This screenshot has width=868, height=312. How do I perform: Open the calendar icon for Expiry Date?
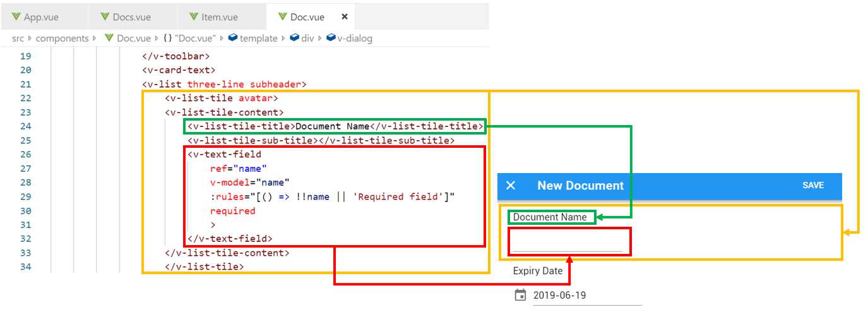[x=520, y=295]
